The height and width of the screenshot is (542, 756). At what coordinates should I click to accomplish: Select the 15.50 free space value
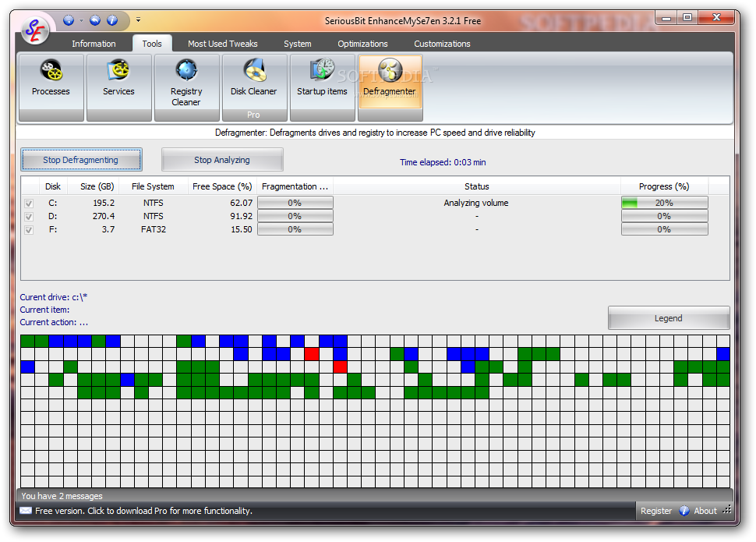(x=241, y=229)
